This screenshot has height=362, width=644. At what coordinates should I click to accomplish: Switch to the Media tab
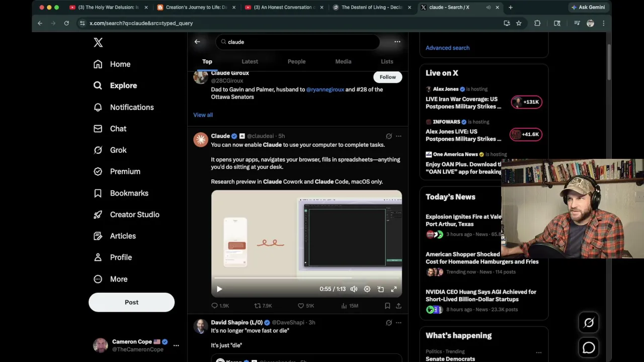click(x=343, y=61)
